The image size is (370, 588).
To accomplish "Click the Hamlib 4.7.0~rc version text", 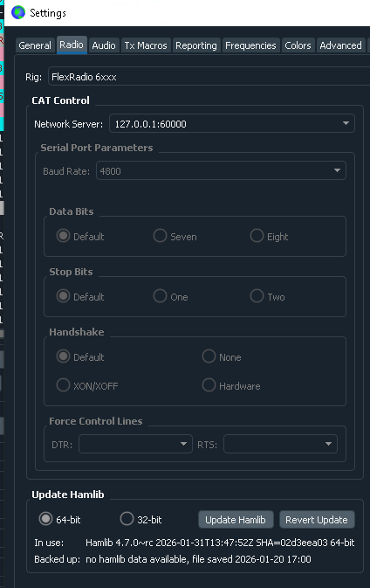I will pyautogui.click(x=220, y=543).
